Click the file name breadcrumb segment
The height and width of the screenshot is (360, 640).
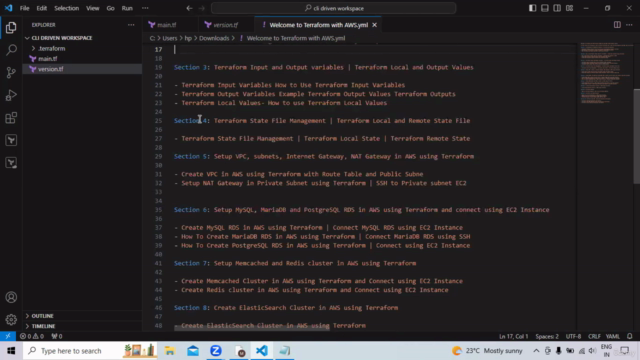click(296, 38)
